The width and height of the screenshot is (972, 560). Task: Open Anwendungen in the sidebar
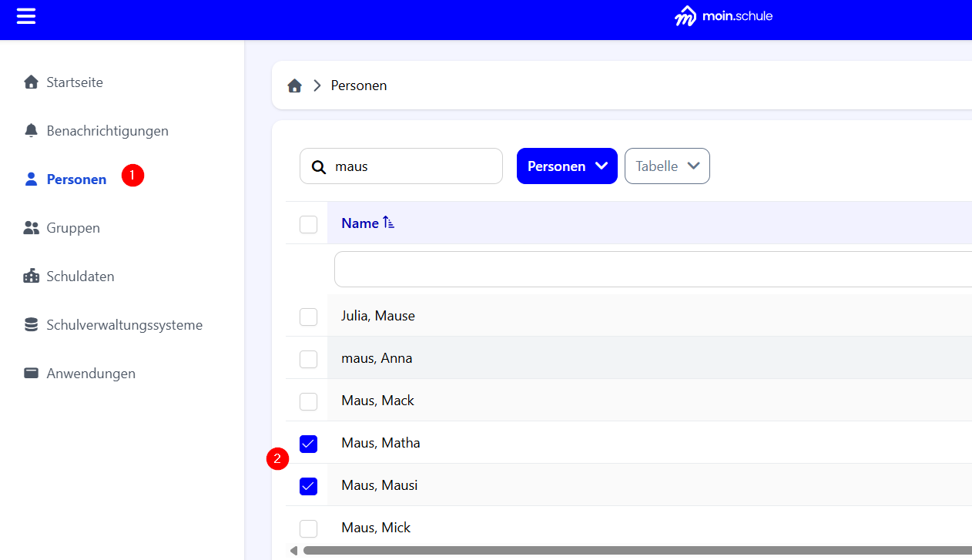click(x=90, y=374)
